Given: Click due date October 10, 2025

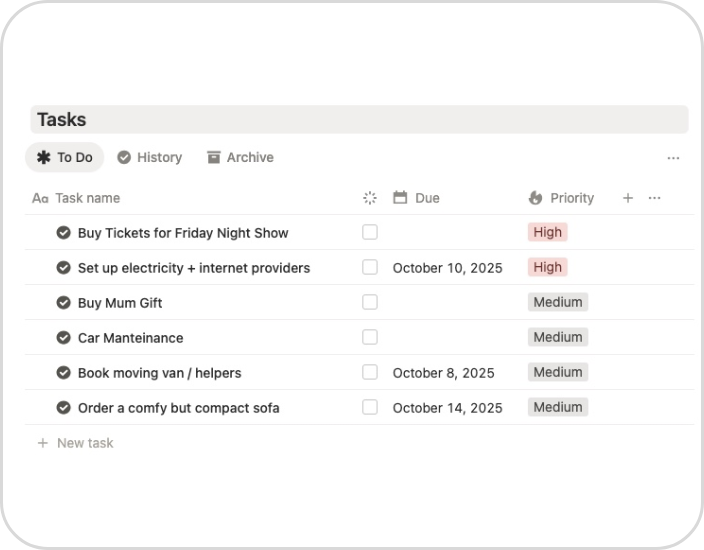Looking at the screenshot, I should (x=448, y=268).
